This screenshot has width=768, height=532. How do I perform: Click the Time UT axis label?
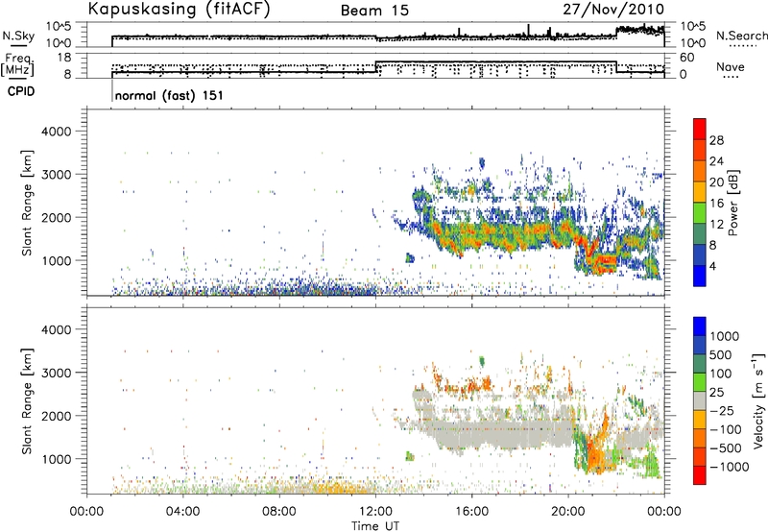pyautogui.click(x=375, y=526)
